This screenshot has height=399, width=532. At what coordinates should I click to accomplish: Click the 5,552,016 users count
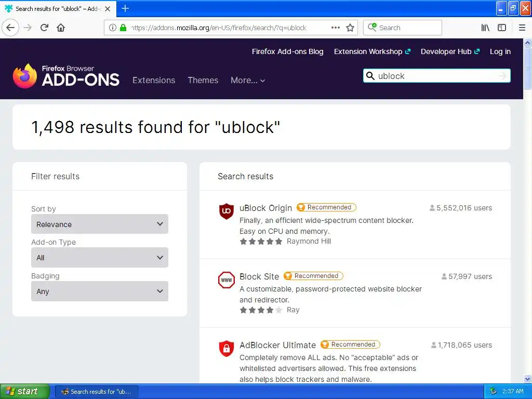(x=461, y=208)
